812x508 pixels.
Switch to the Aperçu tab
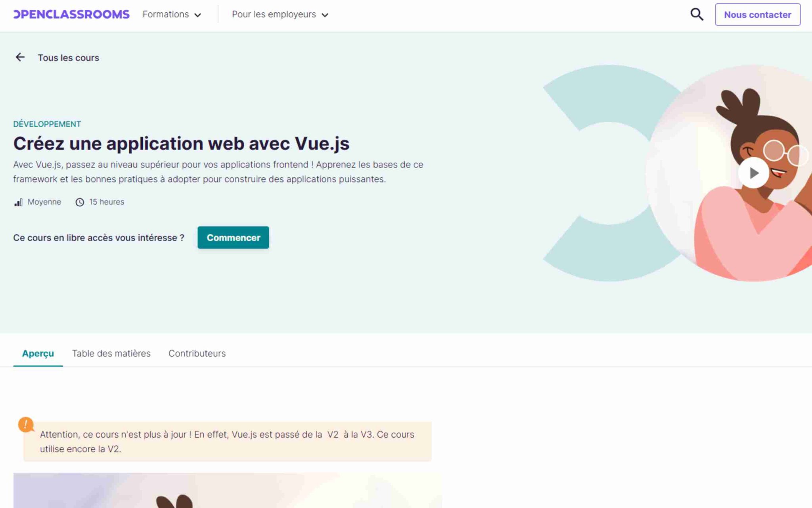(x=38, y=353)
